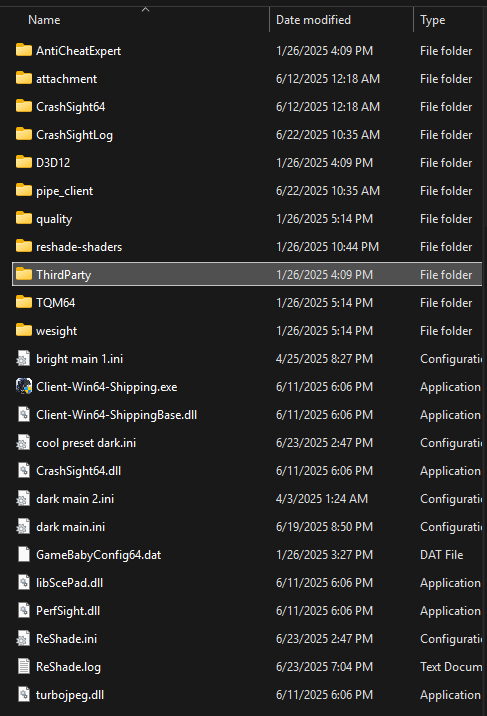The width and height of the screenshot is (487, 716).
Task: Select the file name bright main 1.ini
Action: 79,359
